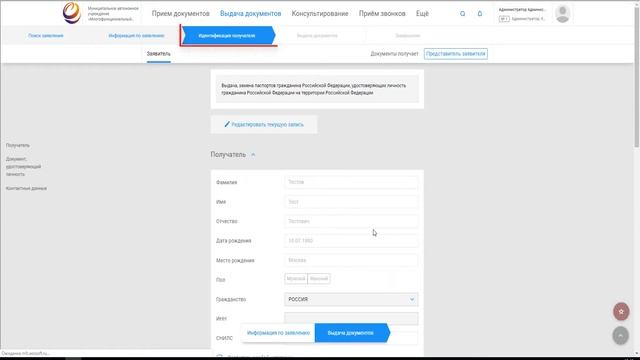Click the gray scroll-to-top arrow button

pos(620,336)
